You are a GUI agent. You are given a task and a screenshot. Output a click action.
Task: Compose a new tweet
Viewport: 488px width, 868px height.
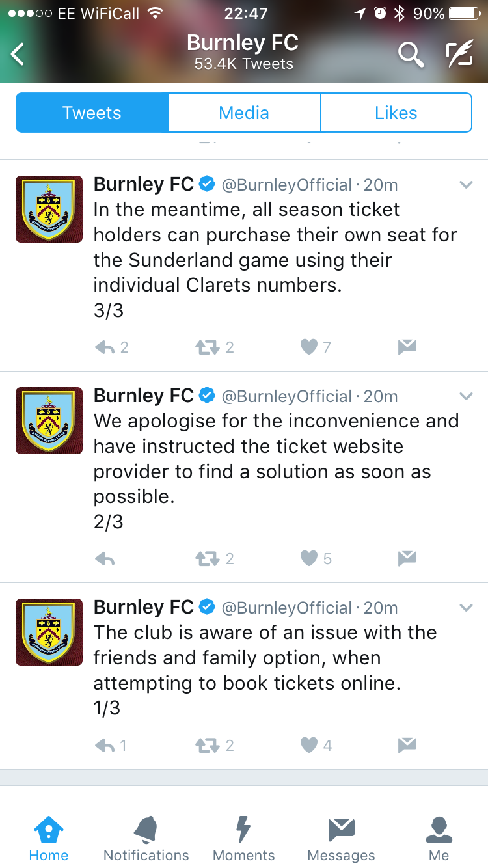459,55
